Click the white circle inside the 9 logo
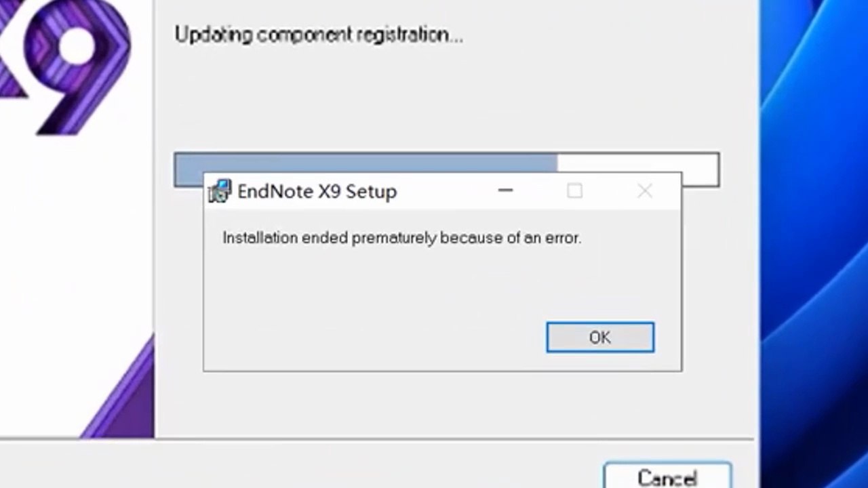The image size is (868, 488). click(77, 43)
